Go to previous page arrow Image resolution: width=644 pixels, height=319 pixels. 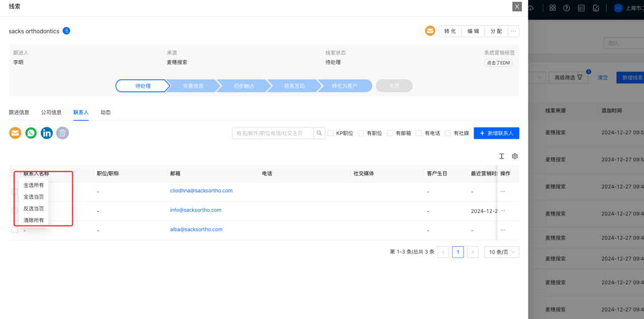[443, 252]
